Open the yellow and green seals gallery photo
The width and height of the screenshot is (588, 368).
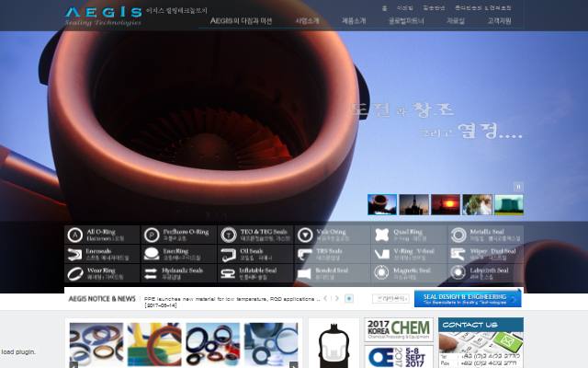click(x=154, y=345)
